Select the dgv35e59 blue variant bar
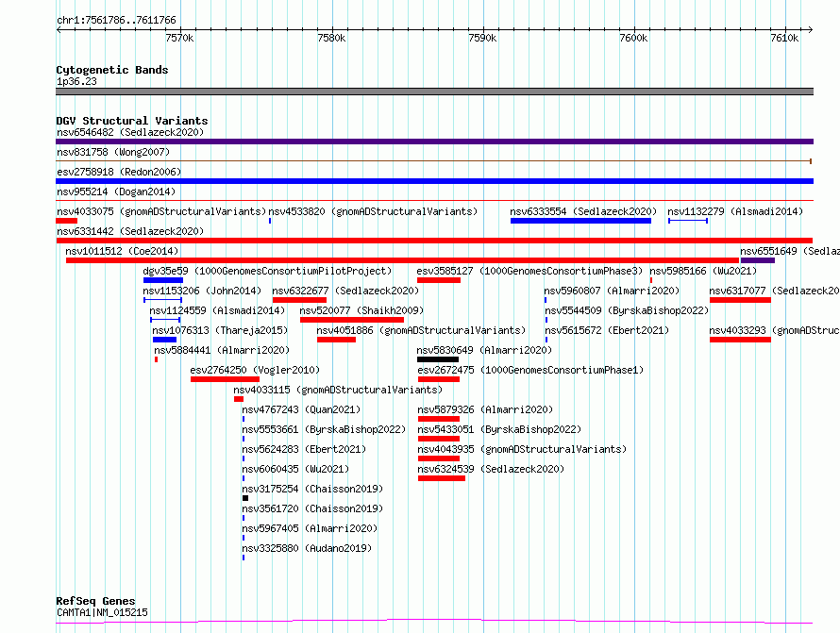Image resolution: width=840 pixels, height=633 pixels. (163, 280)
